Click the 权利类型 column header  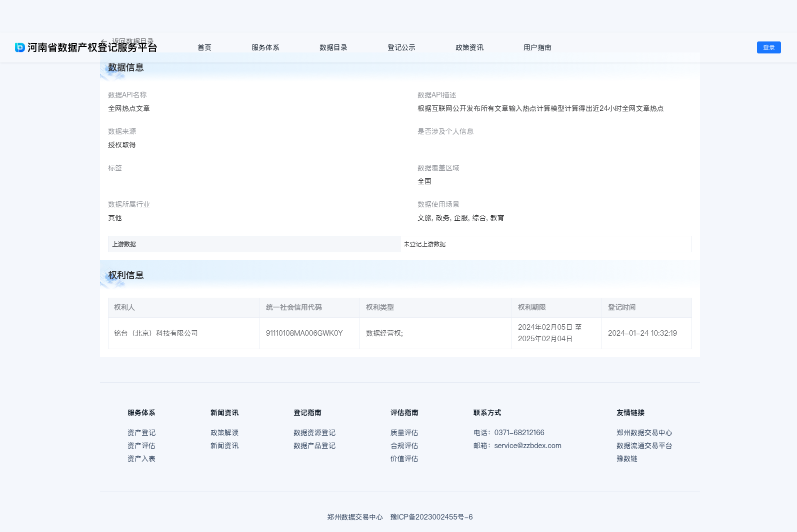435,308
